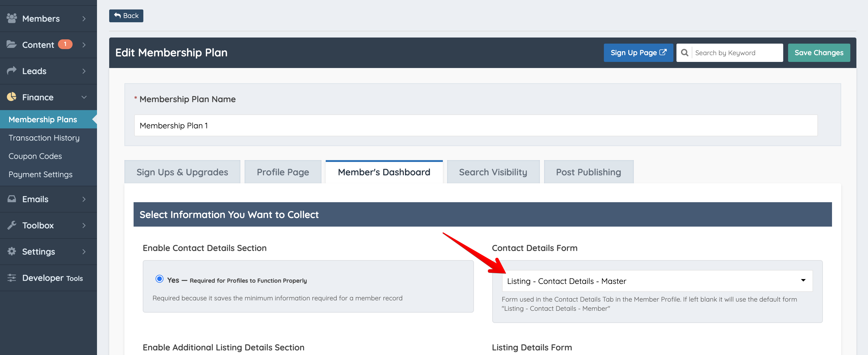Select the Yes radio button for contact details
Screen dimensions: 868x355
[x=160, y=279]
